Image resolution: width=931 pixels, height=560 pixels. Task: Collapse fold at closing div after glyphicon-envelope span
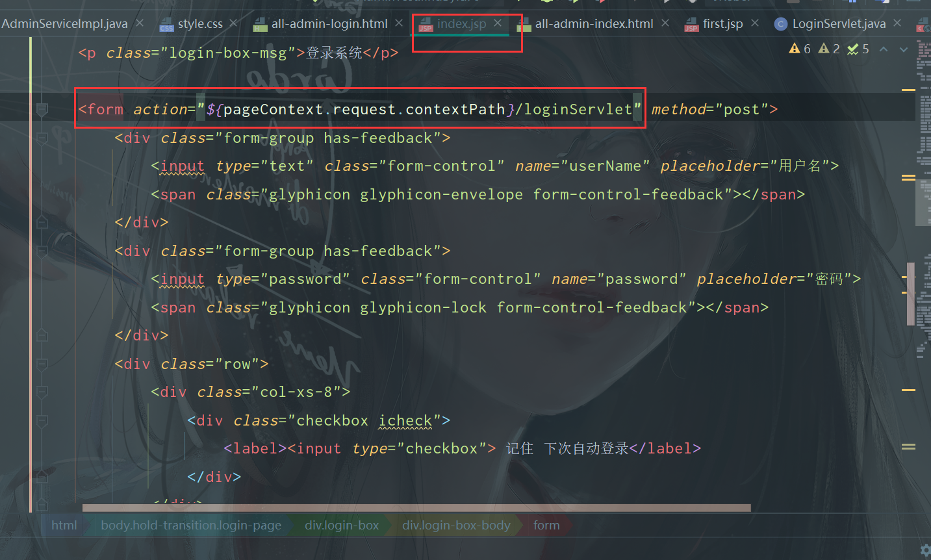[42, 223]
